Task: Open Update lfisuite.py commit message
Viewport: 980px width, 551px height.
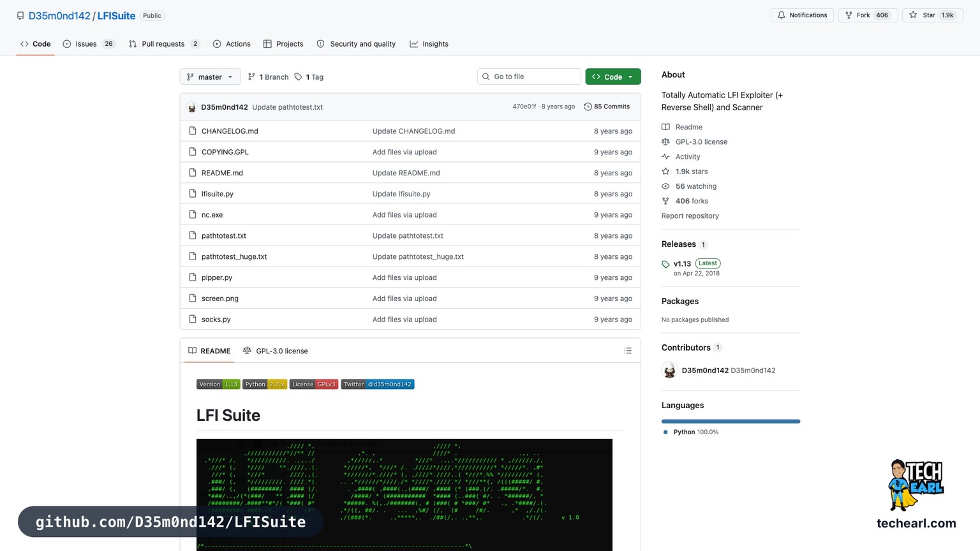Action: 401,194
